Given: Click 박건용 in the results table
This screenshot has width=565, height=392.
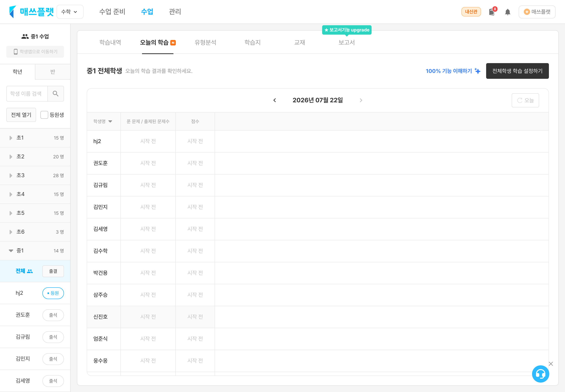Looking at the screenshot, I should coord(100,273).
